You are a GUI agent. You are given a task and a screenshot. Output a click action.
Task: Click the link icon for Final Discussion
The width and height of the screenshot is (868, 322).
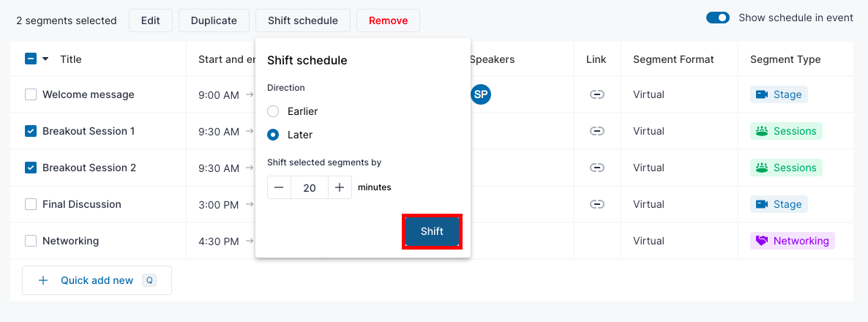[596, 204]
